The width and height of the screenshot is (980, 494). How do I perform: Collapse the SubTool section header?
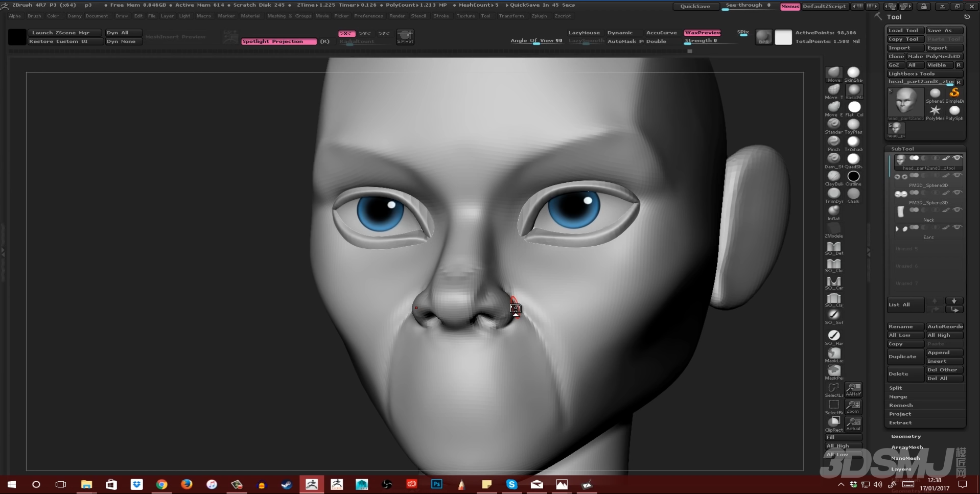[902, 149]
